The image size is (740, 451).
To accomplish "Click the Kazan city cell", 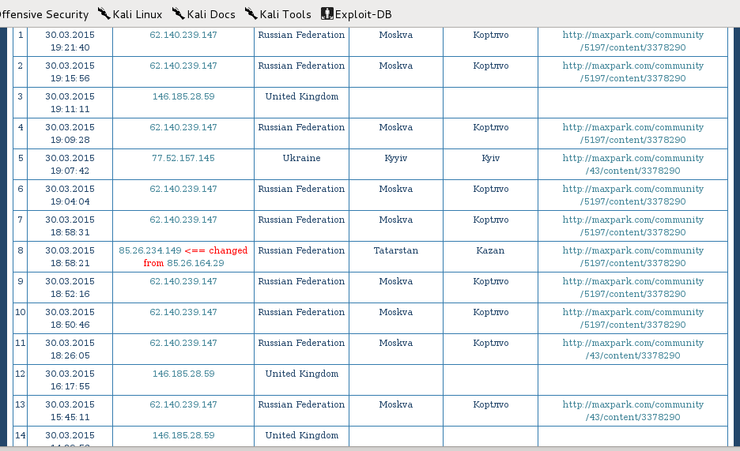I will click(x=490, y=251).
